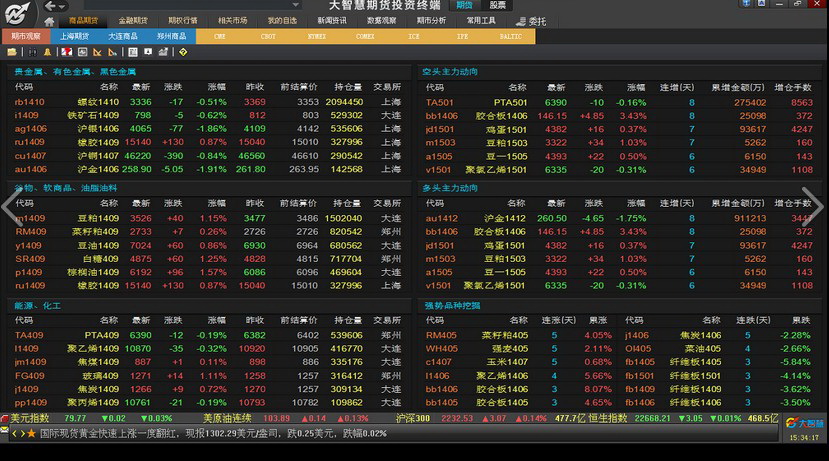The width and height of the screenshot is (829, 461).
Task: Select the WH405 强麦405 row
Action: tap(519, 349)
